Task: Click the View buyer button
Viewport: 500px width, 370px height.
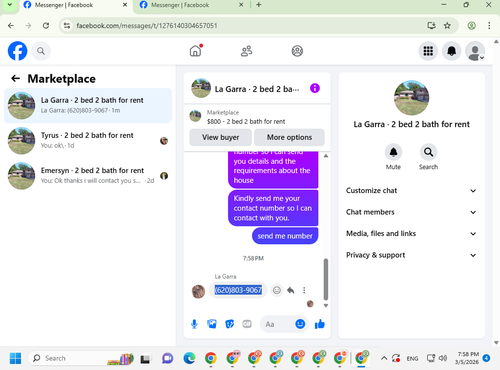Action: (x=220, y=137)
